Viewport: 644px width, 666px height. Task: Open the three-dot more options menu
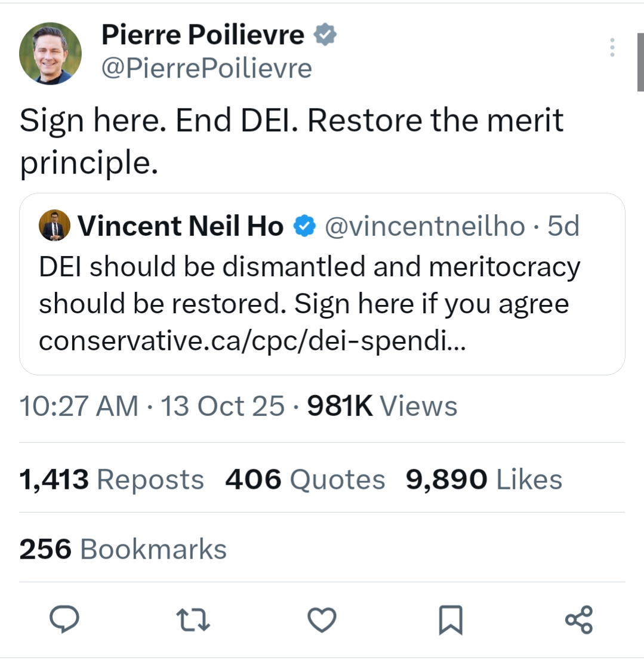(612, 48)
